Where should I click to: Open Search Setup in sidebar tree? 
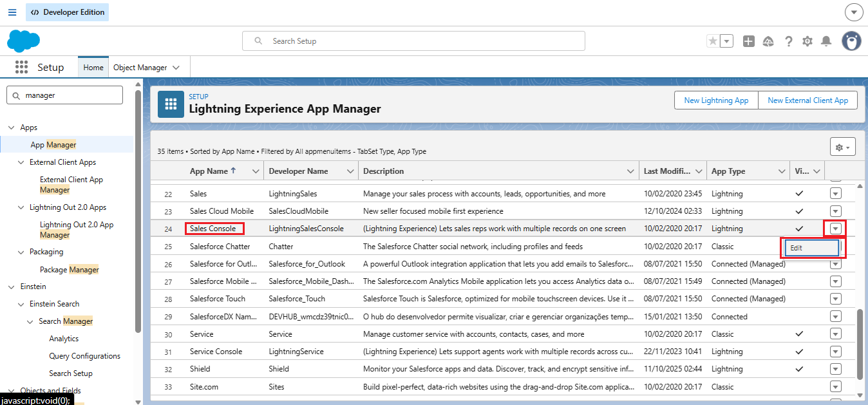click(x=71, y=373)
